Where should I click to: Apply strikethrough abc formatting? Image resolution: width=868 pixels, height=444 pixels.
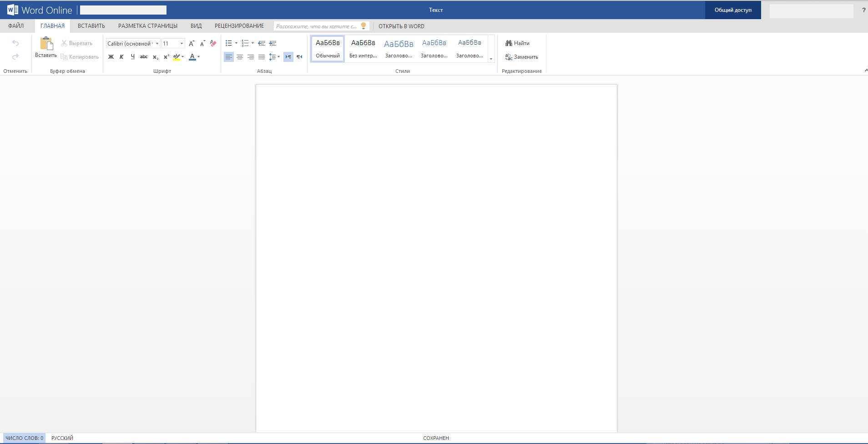click(x=144, y=57)
